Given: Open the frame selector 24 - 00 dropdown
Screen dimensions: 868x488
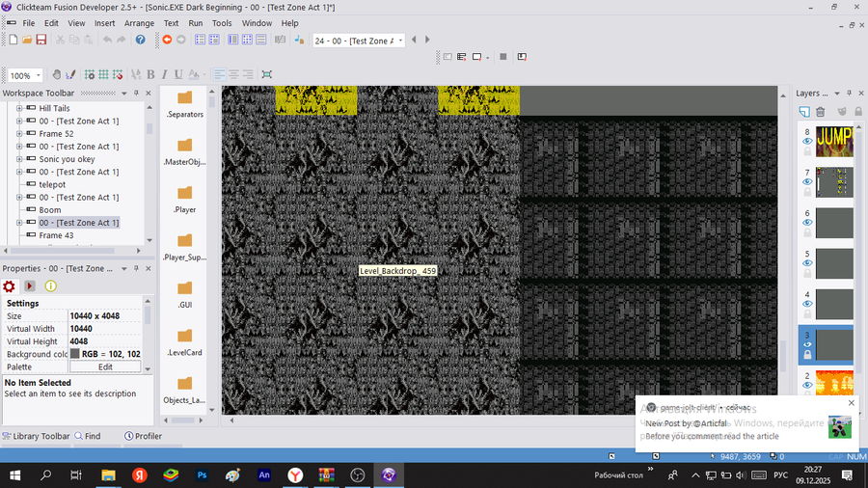Looking at the screenshot, I should pyautogui.click(x=400, y=41).
